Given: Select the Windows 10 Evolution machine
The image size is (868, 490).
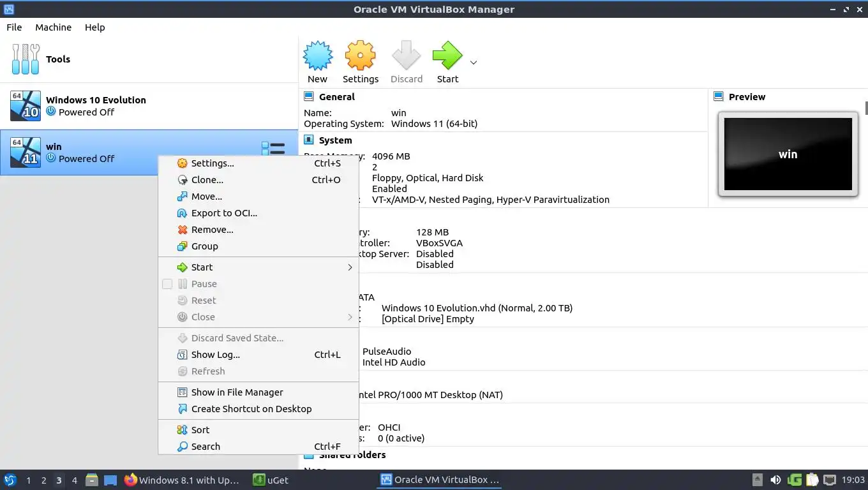Looking at the screenshot, I should 149,106.
